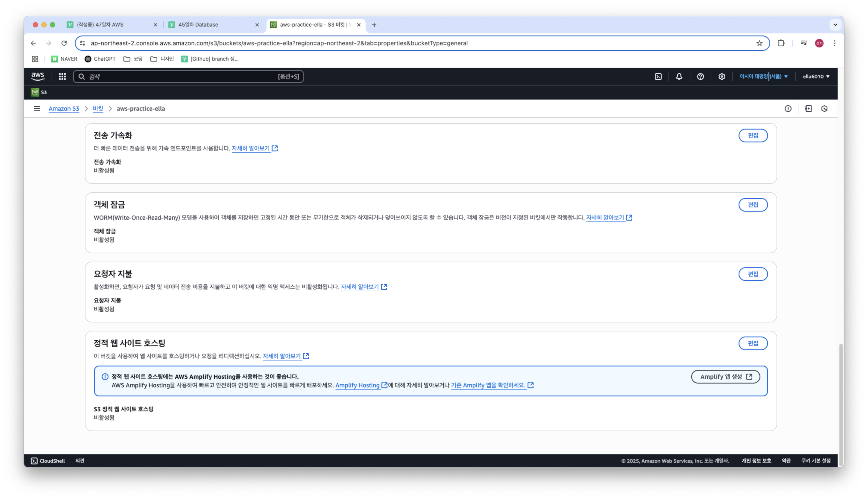Open 자세히 알아보기 link under 전송 가속화
Image resolution: width=868 pixels, height=499 pixels.
point(255,148)
